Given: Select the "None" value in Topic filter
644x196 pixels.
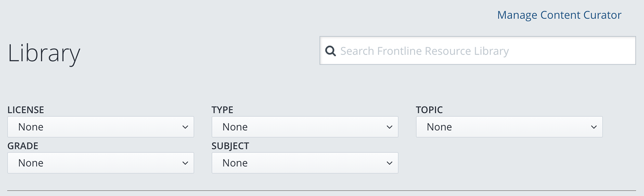Looking at the screenshot, I should click(439, 127).
